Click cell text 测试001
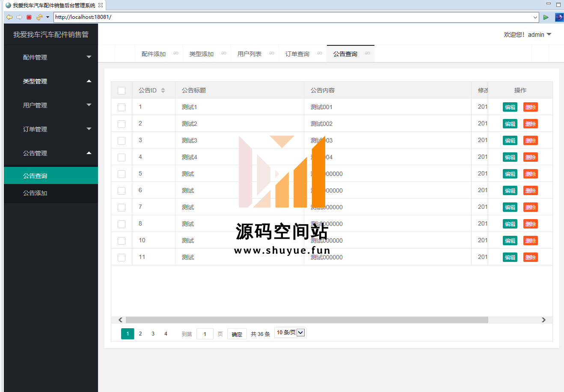 click(321, 107)
